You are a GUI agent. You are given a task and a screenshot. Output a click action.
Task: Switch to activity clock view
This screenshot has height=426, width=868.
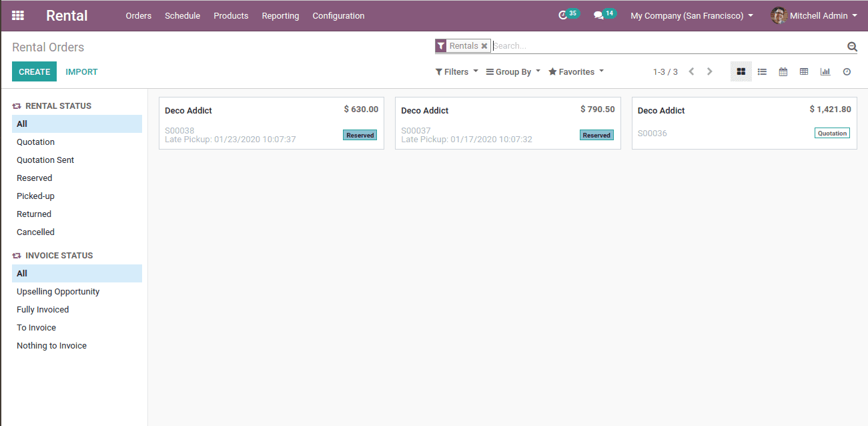coord(847,71)
